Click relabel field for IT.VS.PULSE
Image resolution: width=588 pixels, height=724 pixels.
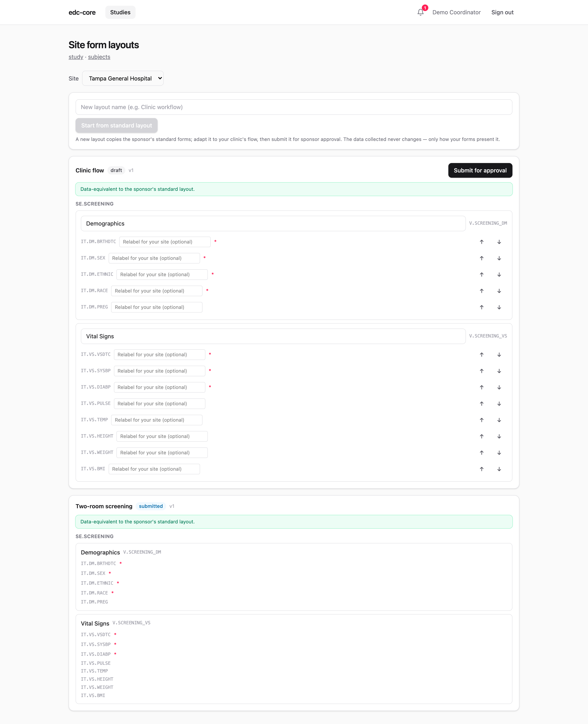coord(159,404)
